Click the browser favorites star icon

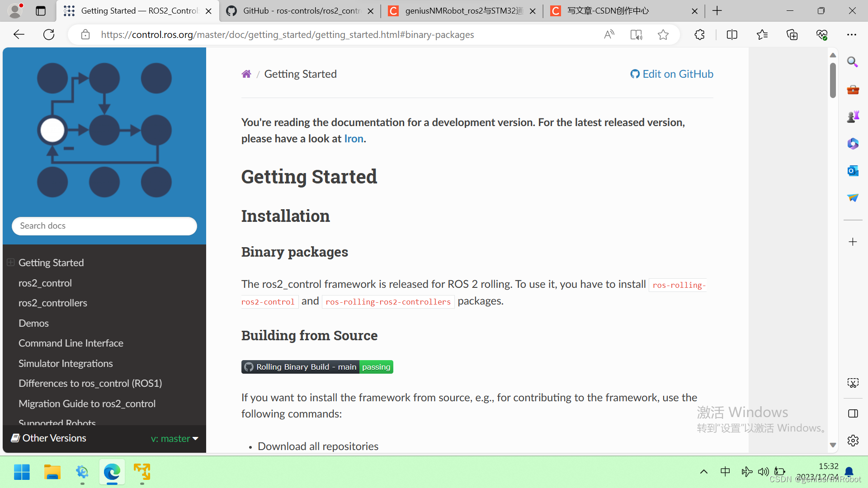pos(663,34)
